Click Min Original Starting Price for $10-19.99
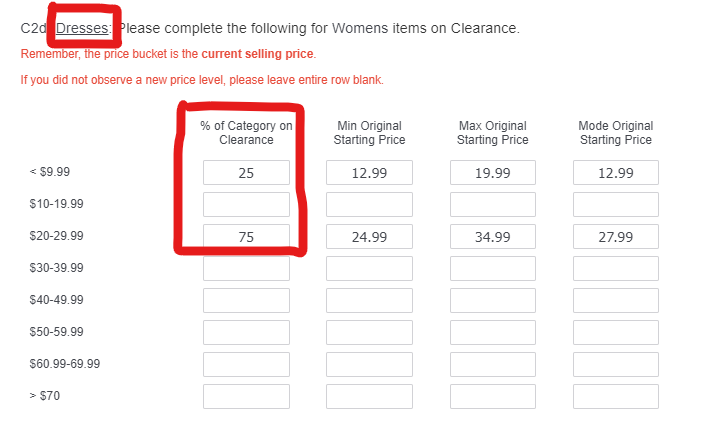The image size is (713, 428). click(x=369, y=205)
